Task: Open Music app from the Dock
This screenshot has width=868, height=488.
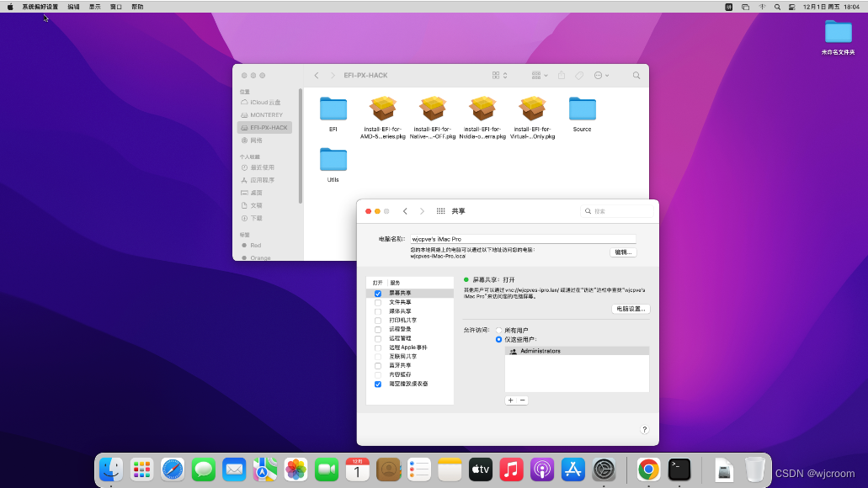Action: point(512,469)
